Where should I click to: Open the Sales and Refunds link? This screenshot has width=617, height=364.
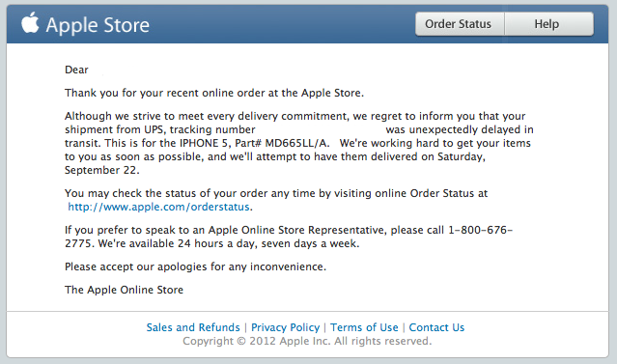193,327
